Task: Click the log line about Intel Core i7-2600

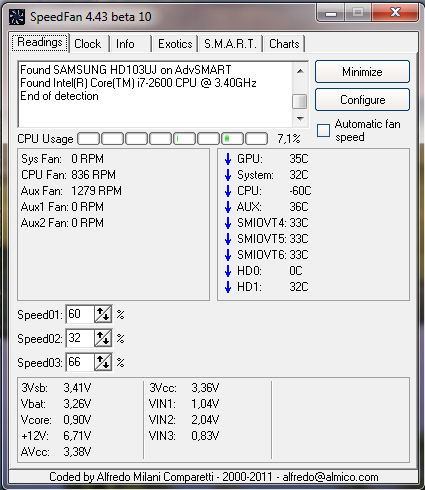Action: coord(138,83)
